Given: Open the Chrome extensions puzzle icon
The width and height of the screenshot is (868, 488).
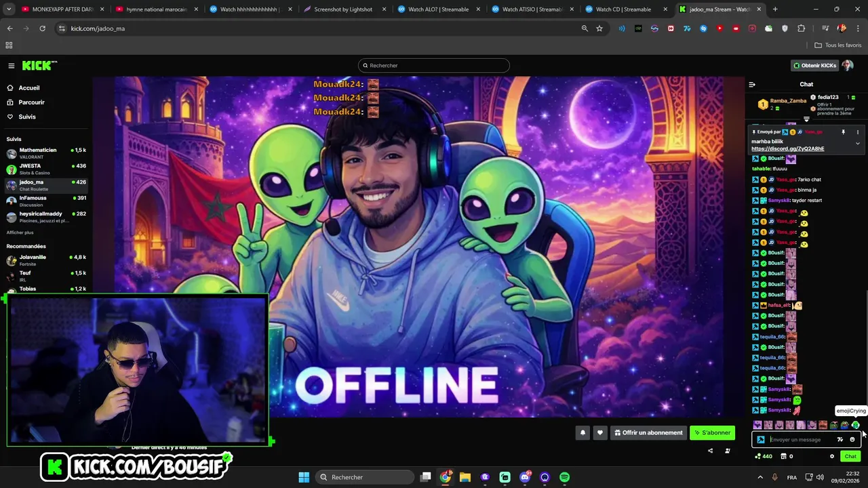Looking at the screenshot, I should [802, 28].
